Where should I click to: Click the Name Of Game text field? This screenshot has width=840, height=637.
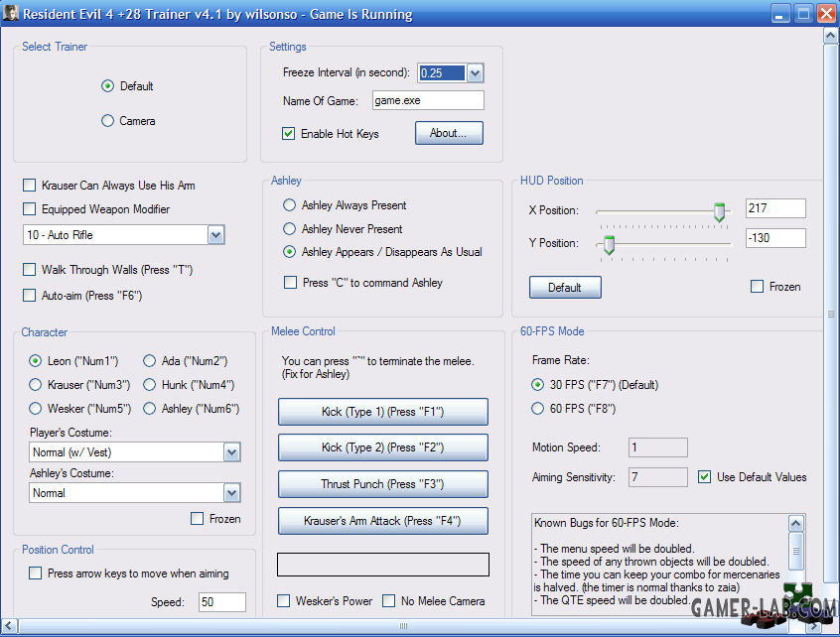[x=428, y=100]
